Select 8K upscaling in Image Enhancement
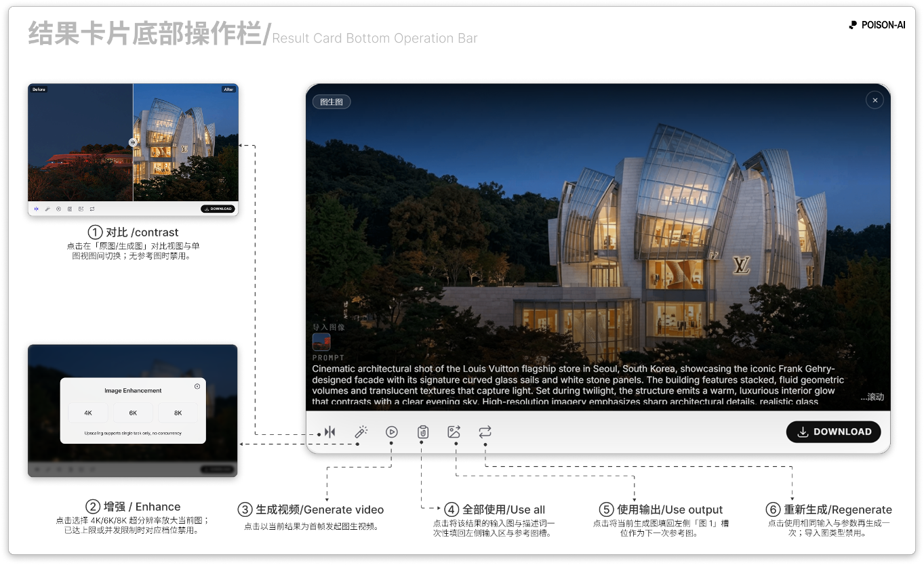This screenshot has width=924, height=565. tap(178, 413)
